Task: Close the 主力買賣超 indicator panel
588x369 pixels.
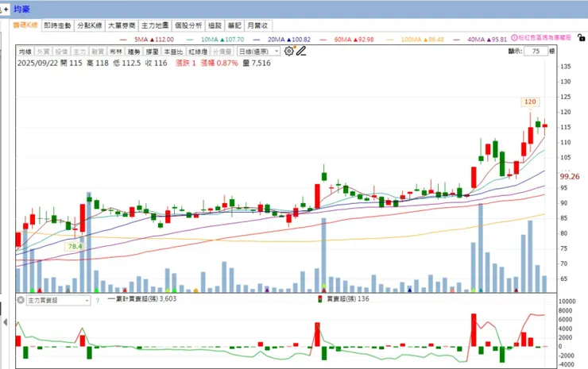Action: click(21, 300)
